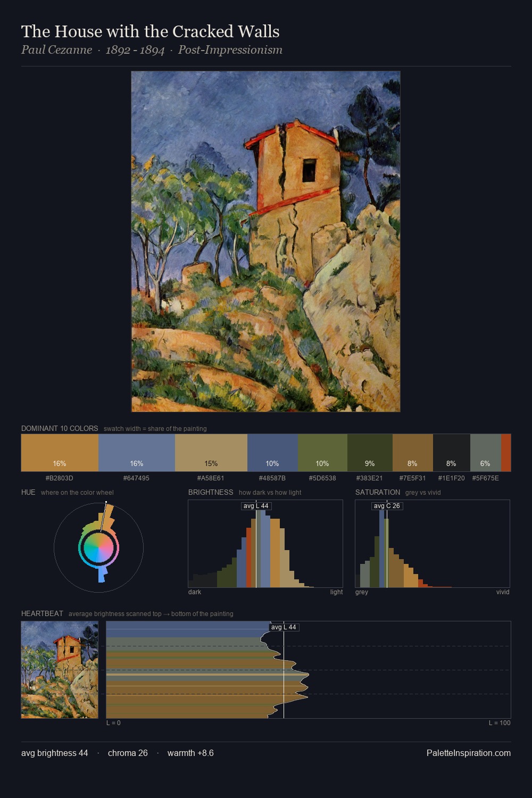Viewport: 532px width, 798px height.
Task: Click the main Cezanne painting image
Action: point(266,242)
